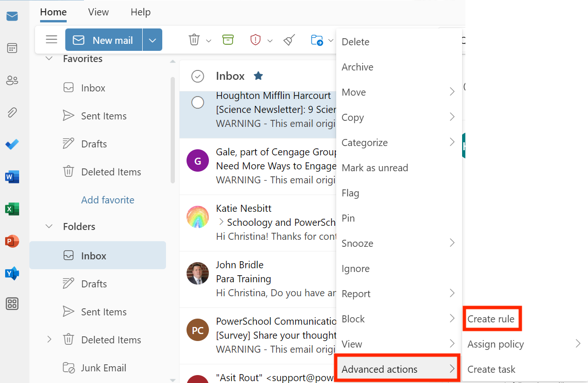This screenshot has height=383, width=588.
Task: Choose Delete in the context menu
Action: 399,42
